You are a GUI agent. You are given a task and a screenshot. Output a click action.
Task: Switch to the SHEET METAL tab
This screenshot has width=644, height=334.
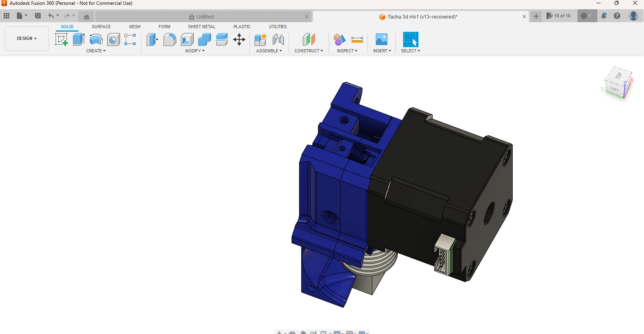tap(201, 27)
